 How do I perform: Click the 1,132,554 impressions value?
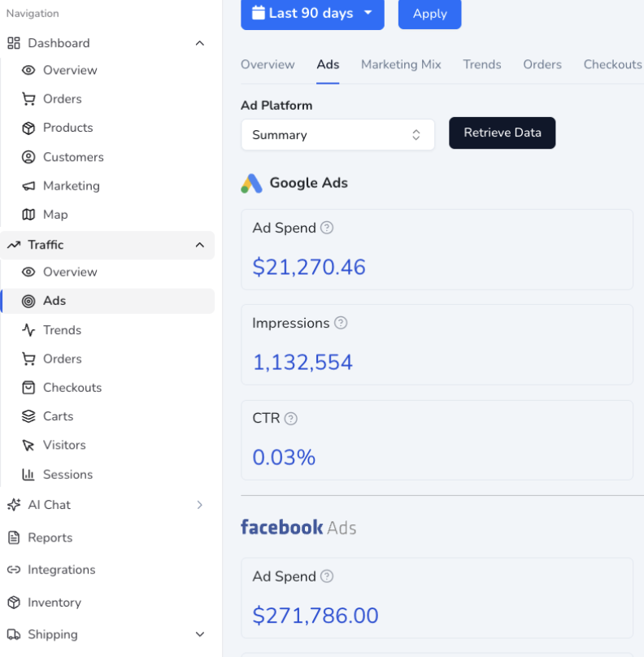302,363
